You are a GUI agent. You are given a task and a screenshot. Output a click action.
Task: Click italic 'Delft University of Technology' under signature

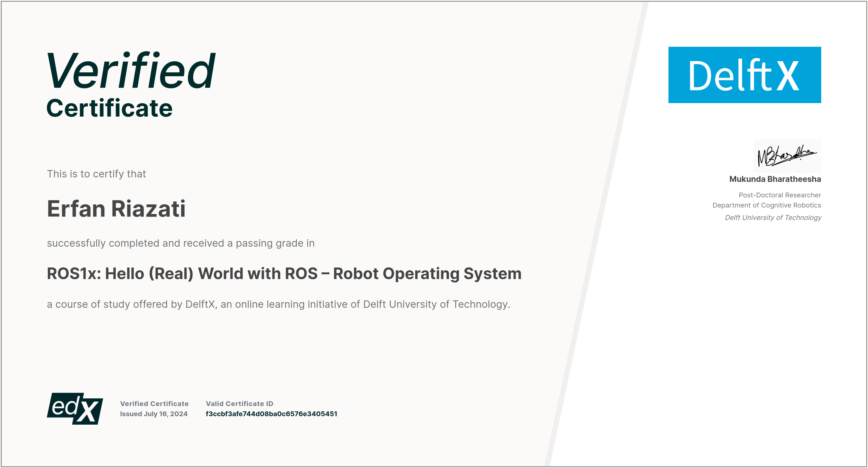(773, 217)
